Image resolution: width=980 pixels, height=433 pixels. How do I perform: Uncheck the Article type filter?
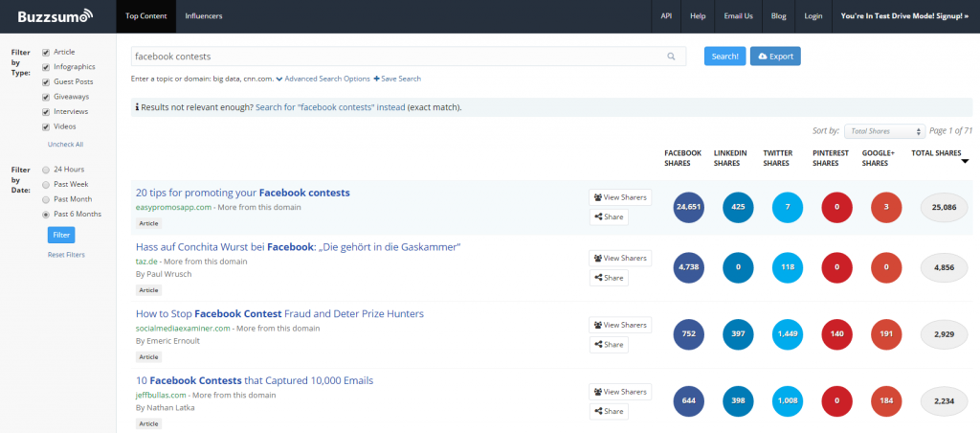click(46, 52)
